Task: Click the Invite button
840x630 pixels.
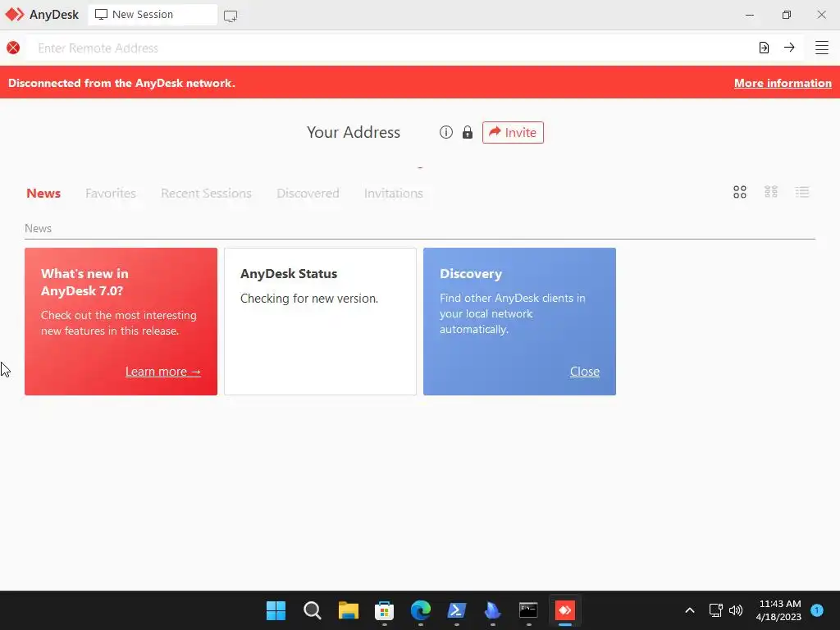Action: [x=513, y=132]
